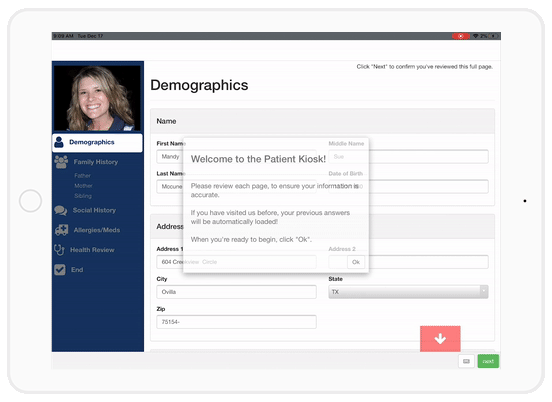Image resolution: width=552 pixels, height=402 pixels.
Task: Toggle the on-screen keyboard icon button
Action: (466, 361)
